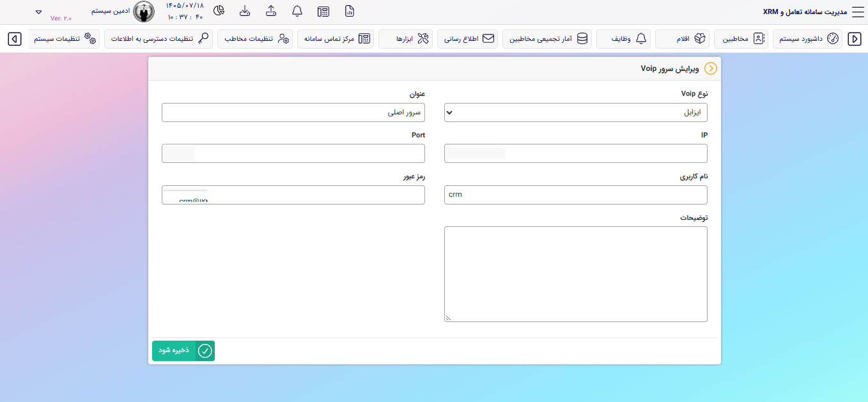Move the nav bar with the right arrow button
The image size is (868, 402).
(x=855, y=39)
